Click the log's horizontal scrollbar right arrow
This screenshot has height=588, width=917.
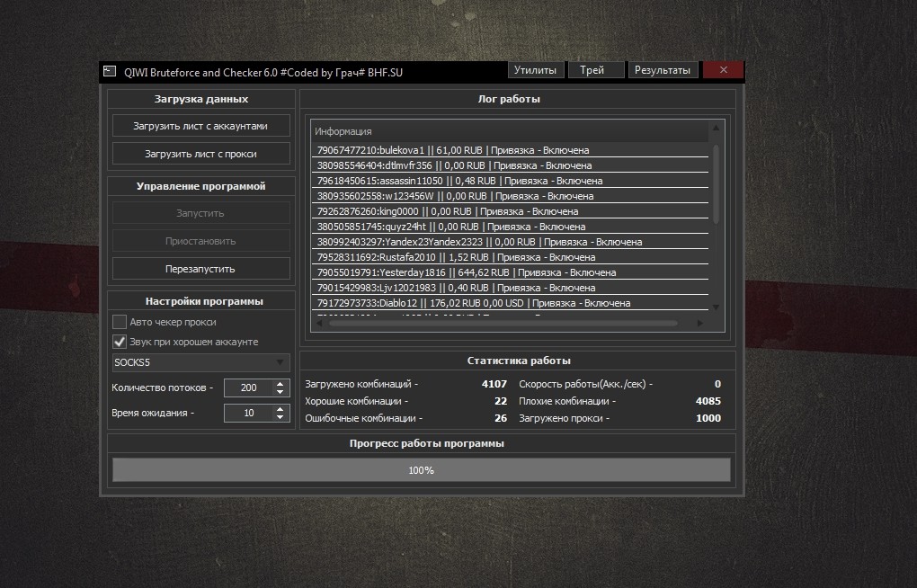point(700,323)
